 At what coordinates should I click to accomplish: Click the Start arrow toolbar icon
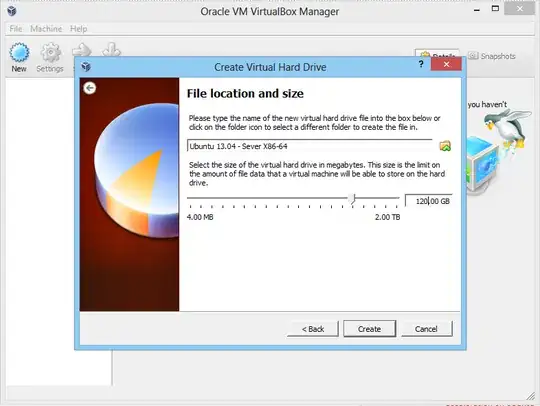click(82, 50)
